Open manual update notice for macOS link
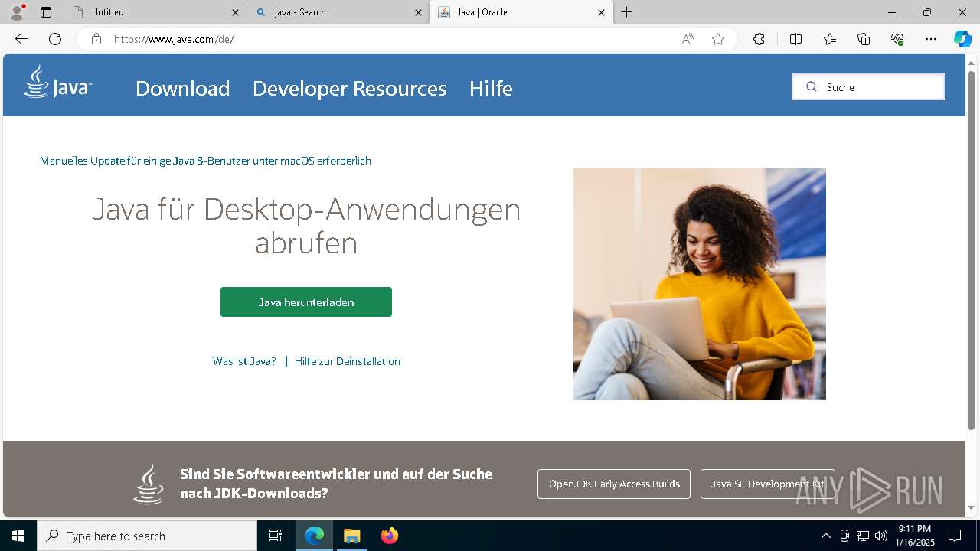Image resolution: width=980 pixels, height=551 pixels. (x=205, y=161)
